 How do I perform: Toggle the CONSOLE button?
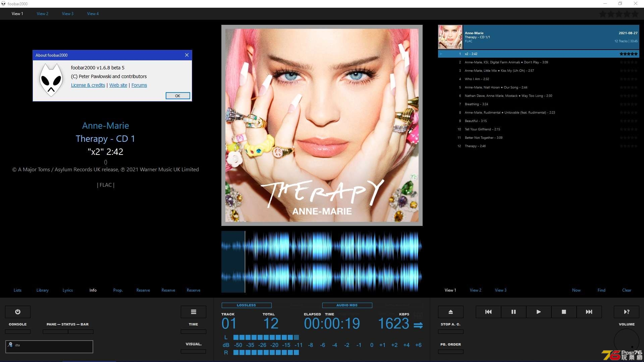point(18,331)
